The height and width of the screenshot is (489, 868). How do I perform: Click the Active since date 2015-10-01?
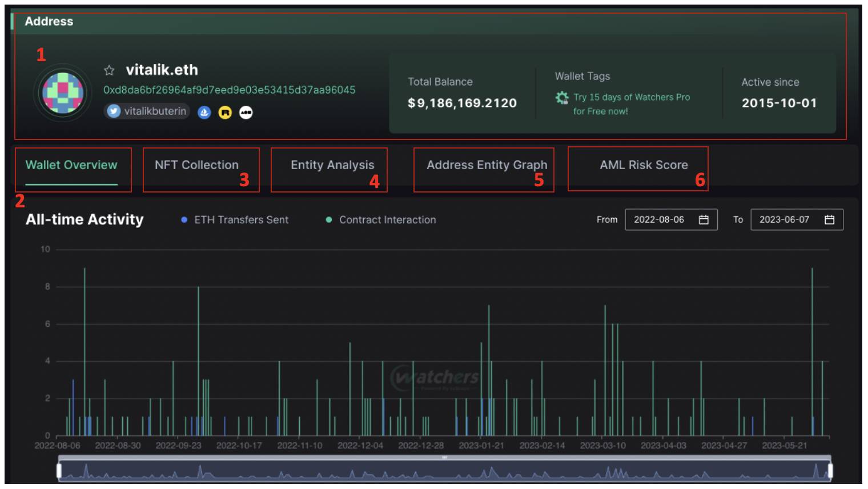[x=779, y=103]
